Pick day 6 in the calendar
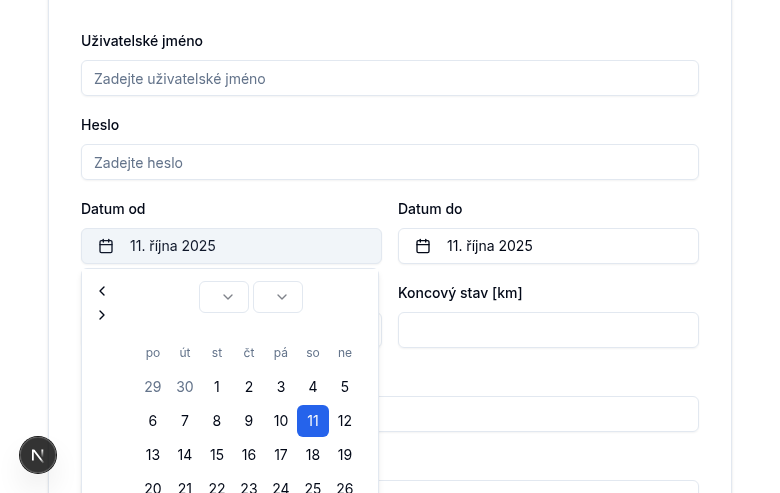This screenshot has width=780, height=493. pyautogui.click(x=153, y=421)
